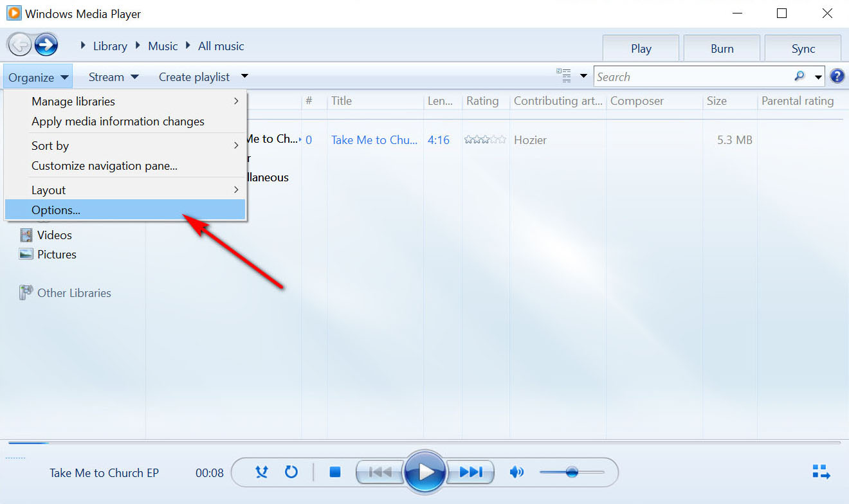This screenshot has height=504, width=849.
Task: Click the Forward navigation arrow
Action: click(x=46, y=45)
